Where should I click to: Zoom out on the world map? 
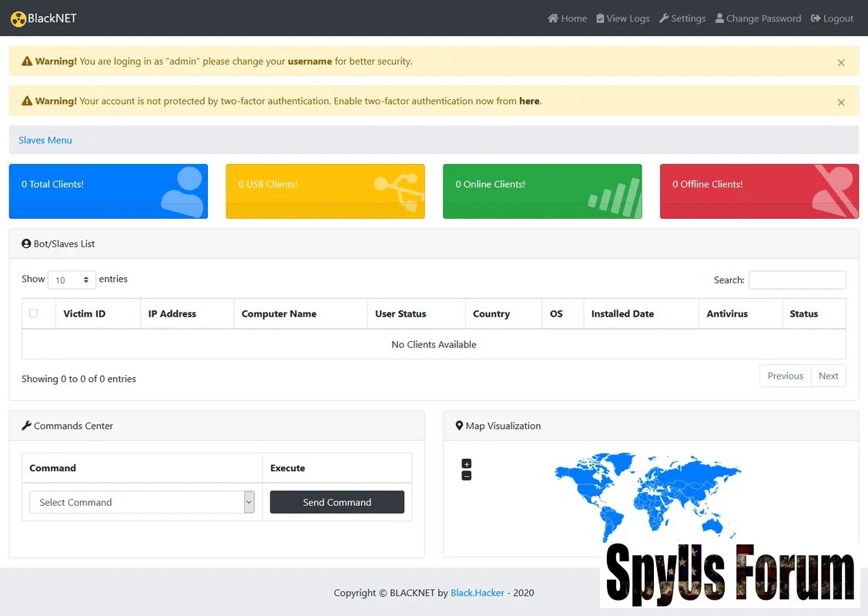coord(466,476)
